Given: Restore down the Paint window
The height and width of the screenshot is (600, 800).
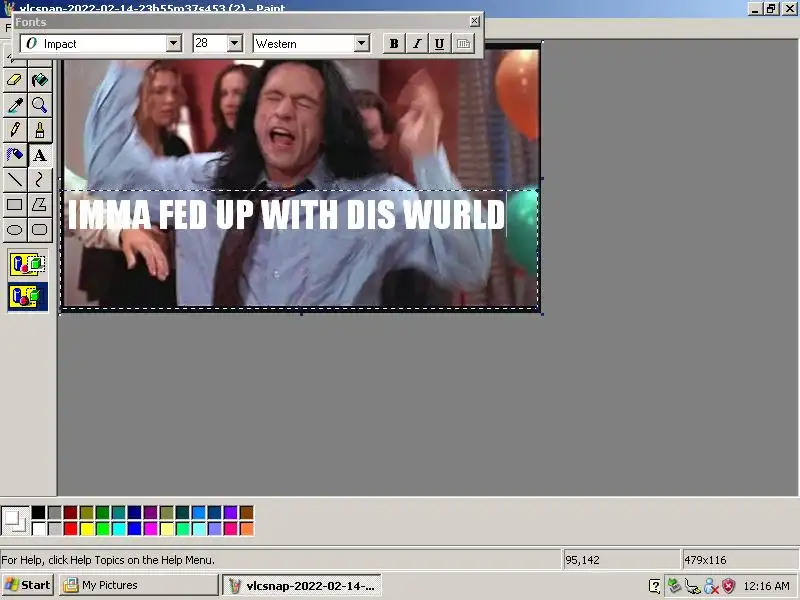Looking at the screenshot, I should click(771, 8).
